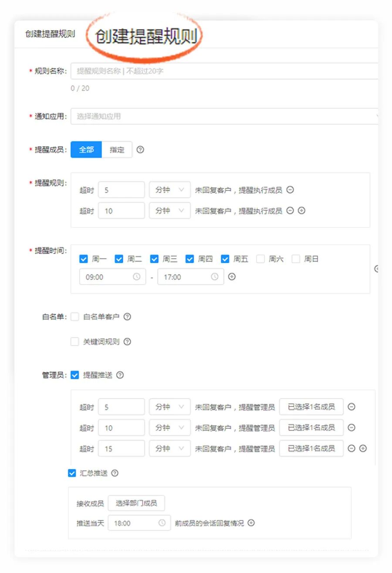Switch 提醒成员 to 指定
The width and height of the screenshot is (392, 573).
click(117, 149)
